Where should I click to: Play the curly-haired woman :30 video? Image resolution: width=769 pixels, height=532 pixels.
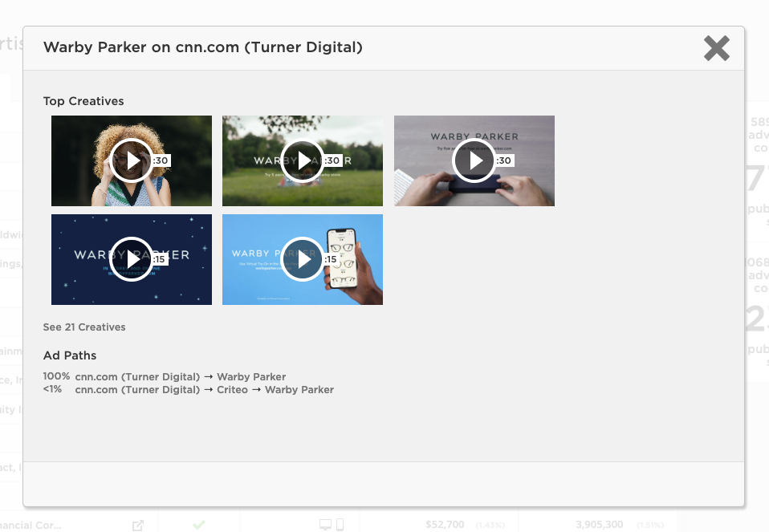click(132, 160)
